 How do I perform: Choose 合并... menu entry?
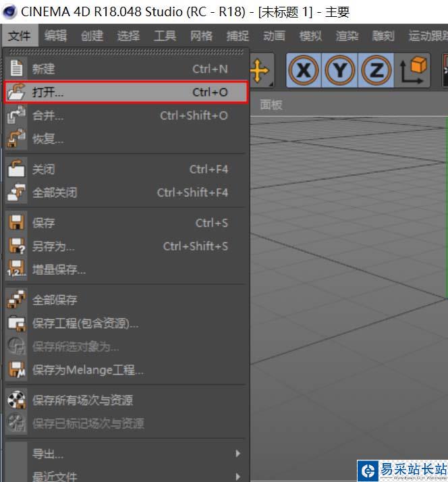[x=126, y=115]
